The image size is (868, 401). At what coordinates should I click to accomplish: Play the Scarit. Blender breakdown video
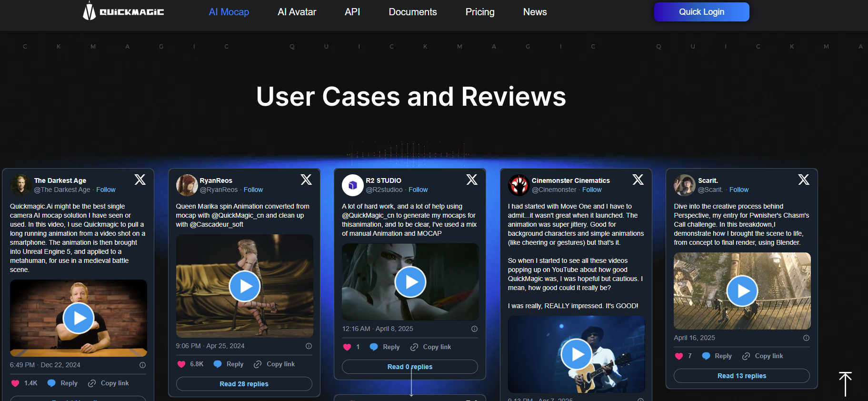742,291
